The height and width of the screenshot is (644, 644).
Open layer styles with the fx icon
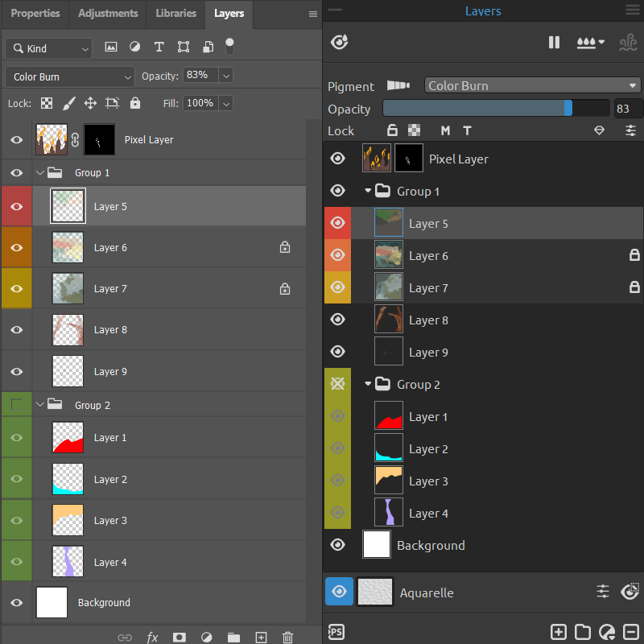[152, 637]
